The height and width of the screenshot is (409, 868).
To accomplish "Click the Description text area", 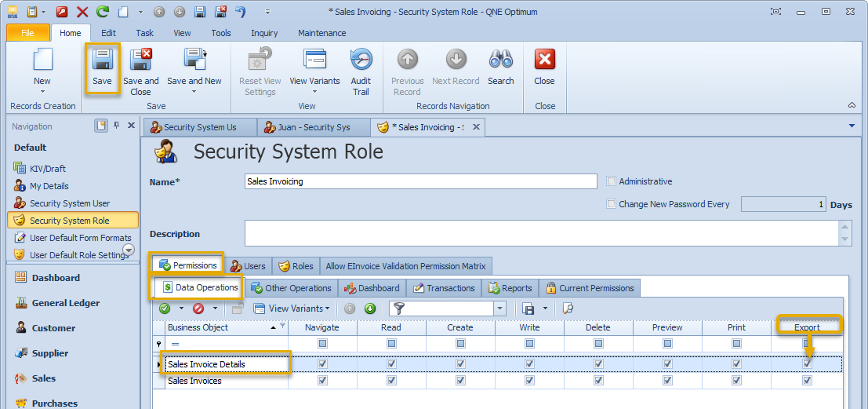I will point(541,233).
